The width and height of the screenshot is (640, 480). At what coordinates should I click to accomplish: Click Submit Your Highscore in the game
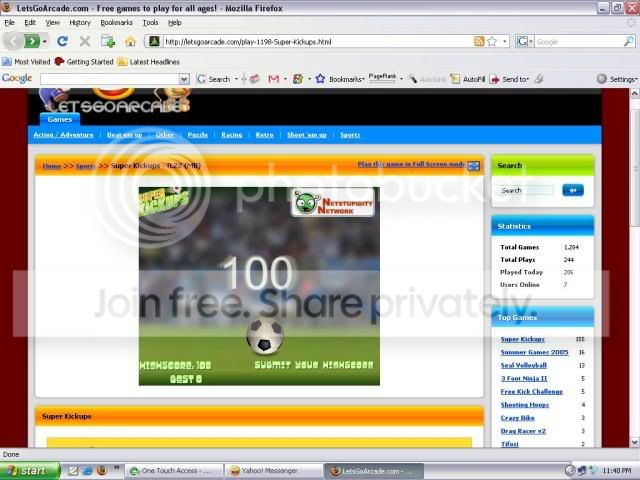(x=313, y=365)
